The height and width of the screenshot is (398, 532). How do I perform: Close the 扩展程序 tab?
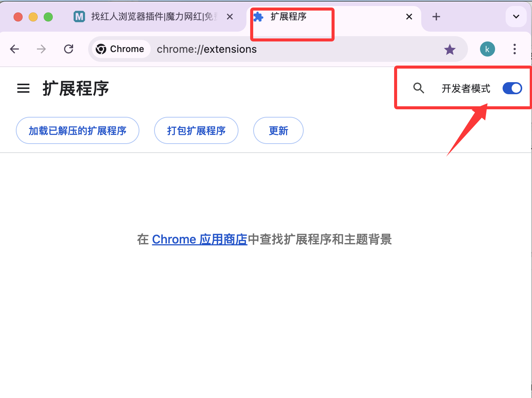click(x=409, y=17)
